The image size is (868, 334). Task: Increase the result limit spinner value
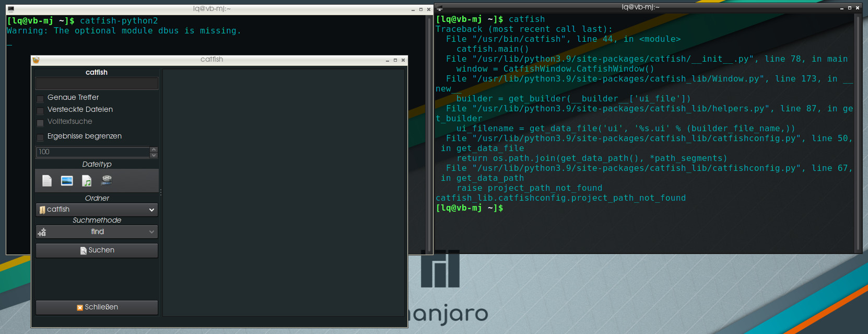(x=154, y=149)
